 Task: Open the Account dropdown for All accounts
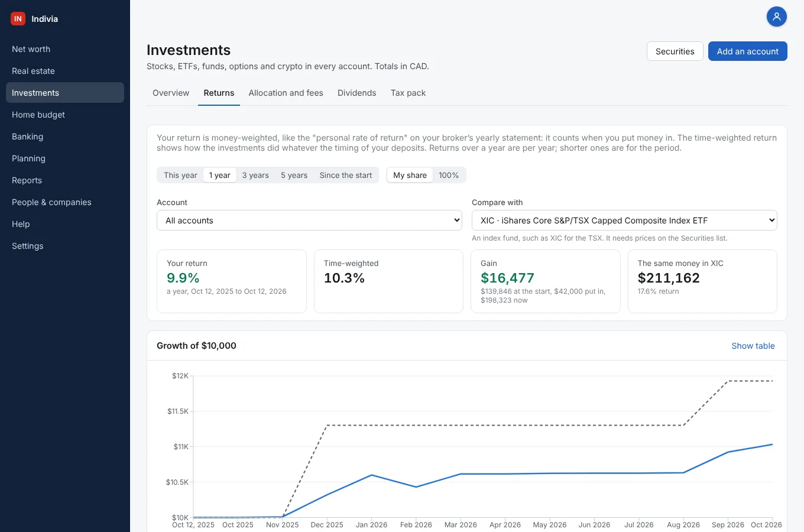309,220
